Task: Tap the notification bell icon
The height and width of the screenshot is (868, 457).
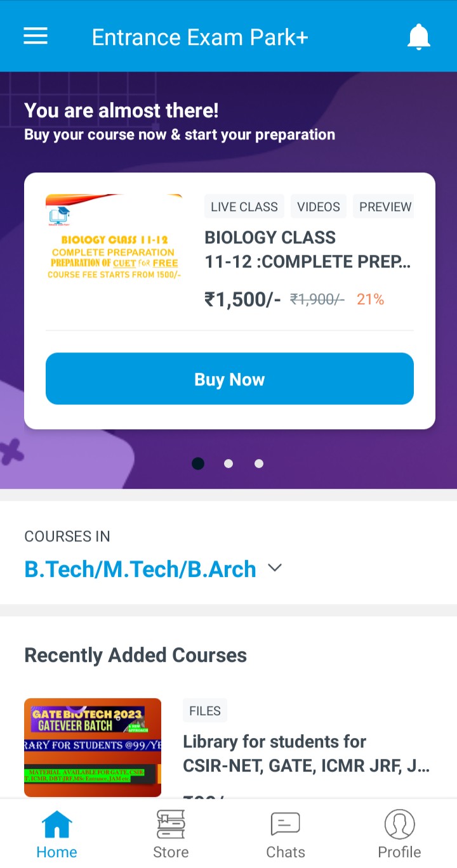Action: 418,37
